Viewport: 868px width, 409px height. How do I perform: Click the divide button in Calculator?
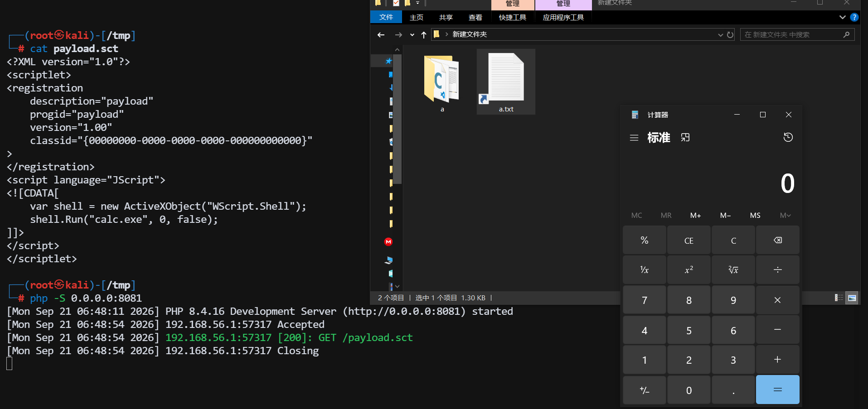coord(778,270)
